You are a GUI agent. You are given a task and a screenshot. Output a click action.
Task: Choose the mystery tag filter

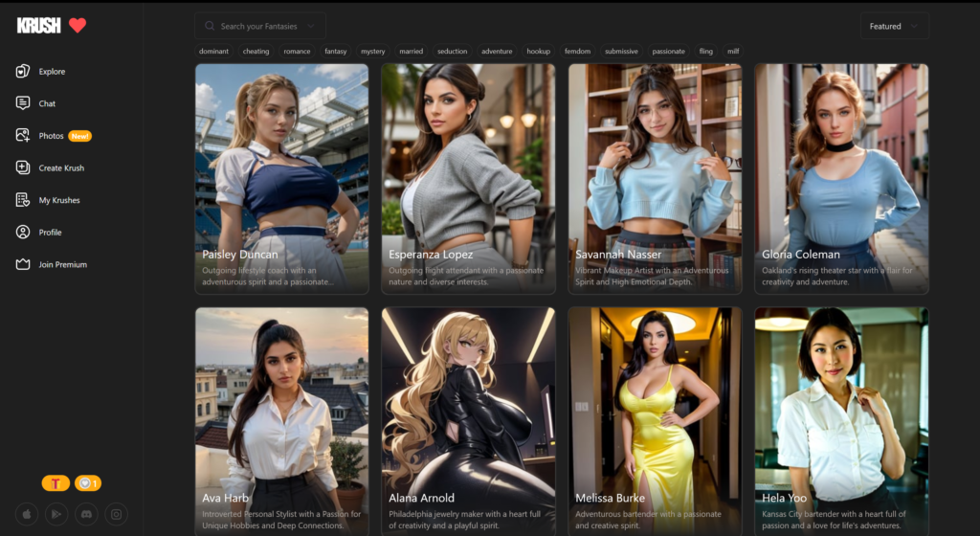(x=373, y=52)
